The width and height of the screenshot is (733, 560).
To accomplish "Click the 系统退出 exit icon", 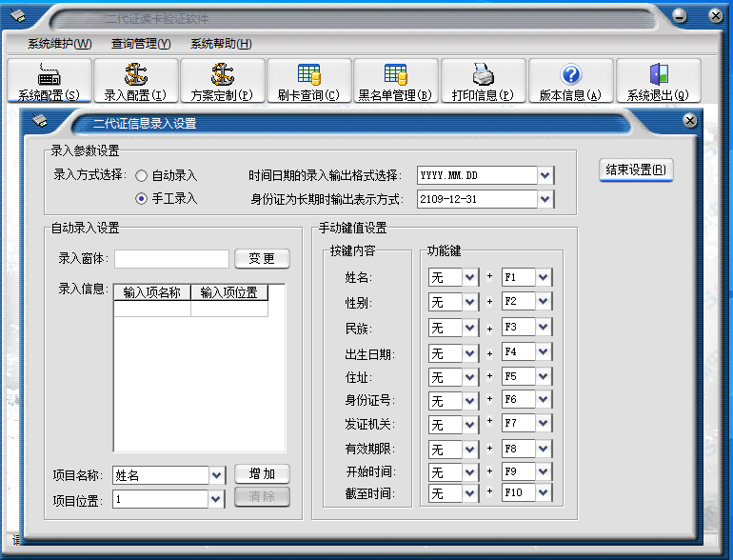I will [658, 74].
